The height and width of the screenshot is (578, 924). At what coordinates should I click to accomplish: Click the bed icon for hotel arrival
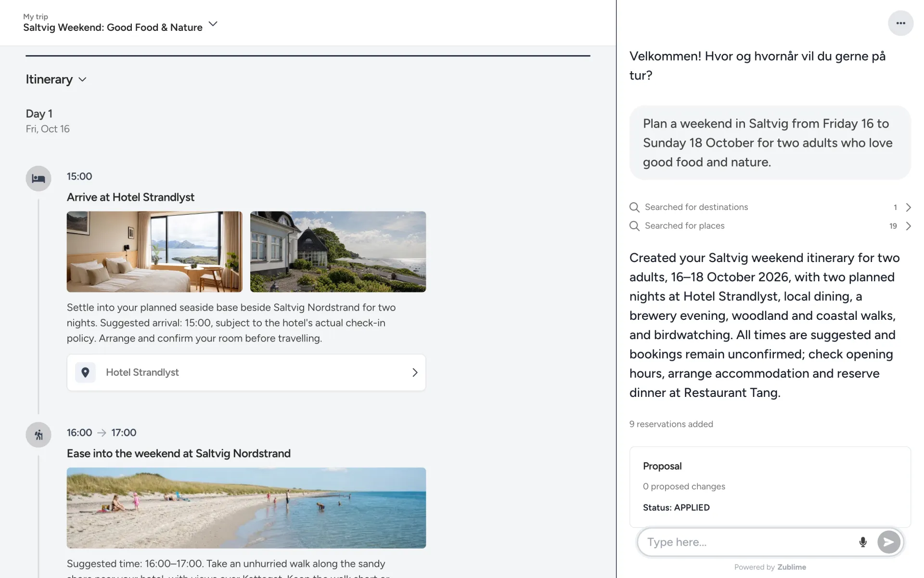coord(38,179)
